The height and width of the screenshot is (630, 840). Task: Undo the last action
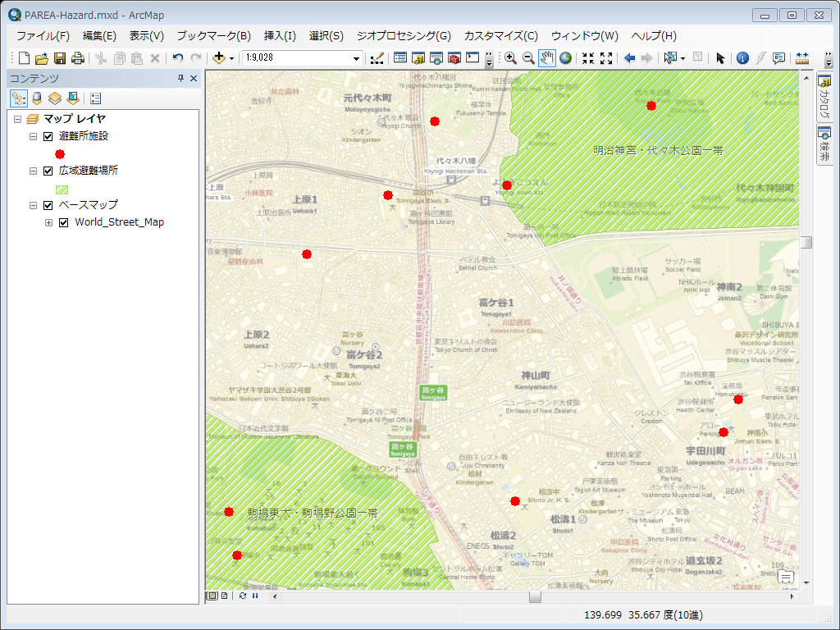point(178,58)
